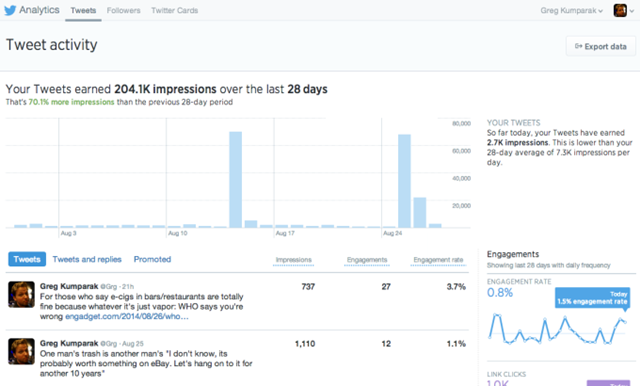Viewport: 640px width, 386px height.
Task: Click the Engagement rate column header
Action: coord(438,260)
